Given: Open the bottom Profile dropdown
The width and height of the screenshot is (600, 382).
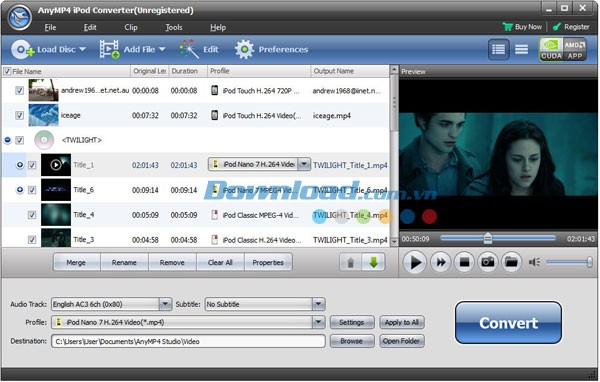Looking at the screenshot, I should (318, 322).
